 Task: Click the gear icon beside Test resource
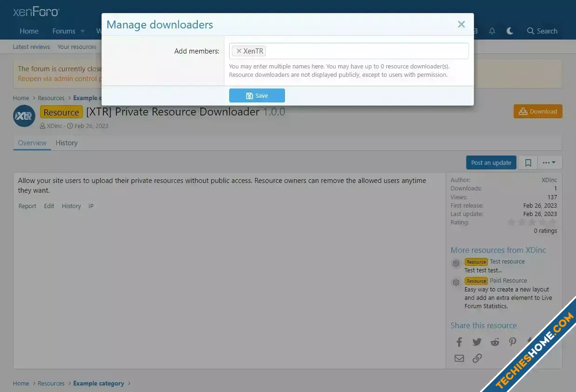click(x=456, y=264)
